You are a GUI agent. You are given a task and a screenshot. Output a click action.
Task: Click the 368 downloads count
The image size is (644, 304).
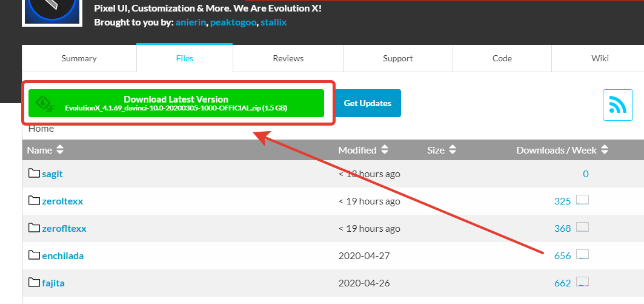(x=562, y=228)
